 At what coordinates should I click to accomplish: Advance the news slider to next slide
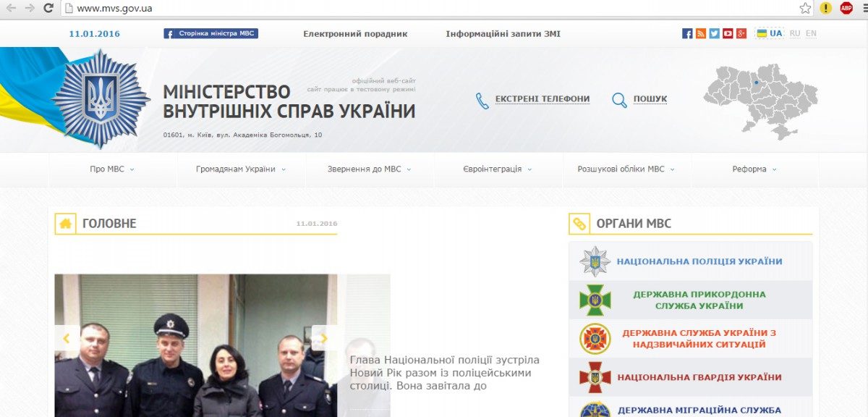coord(324,338)
